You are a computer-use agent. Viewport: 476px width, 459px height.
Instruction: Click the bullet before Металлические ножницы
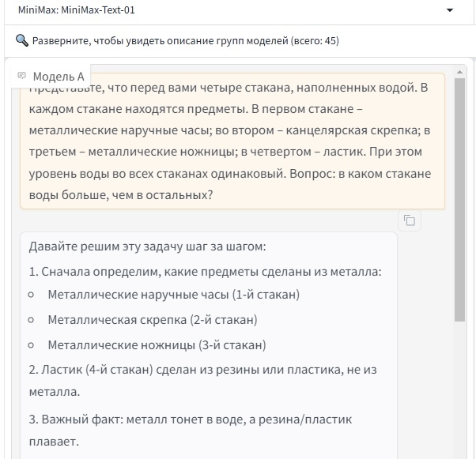point(31,345)
